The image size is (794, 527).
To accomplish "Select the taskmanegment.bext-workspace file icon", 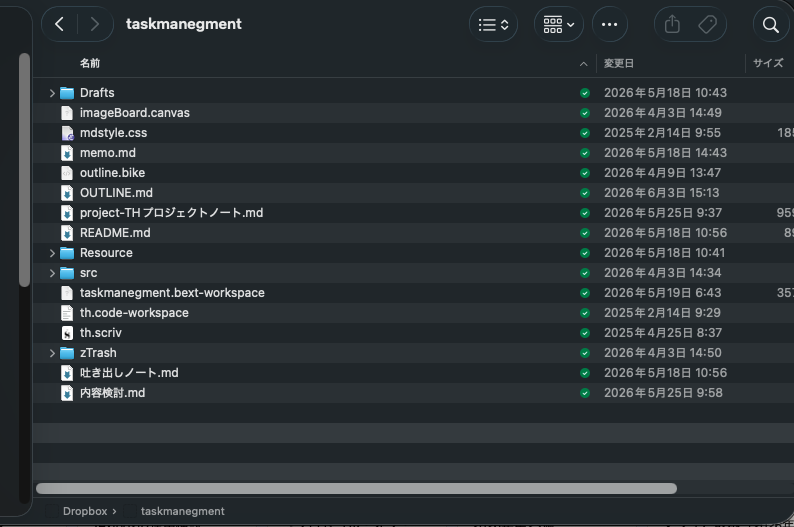I will tap(67, 293).
